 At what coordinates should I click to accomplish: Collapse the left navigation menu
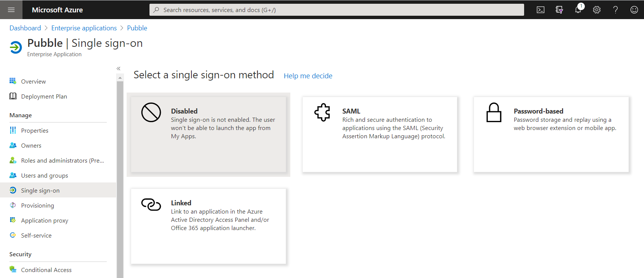(118, 69)
